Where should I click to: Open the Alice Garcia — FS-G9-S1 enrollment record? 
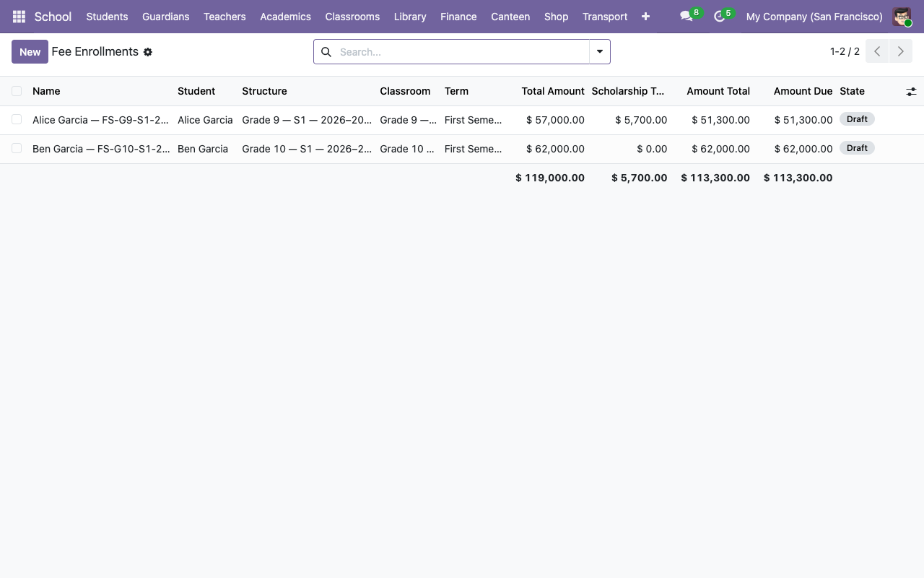coord(100,120)
